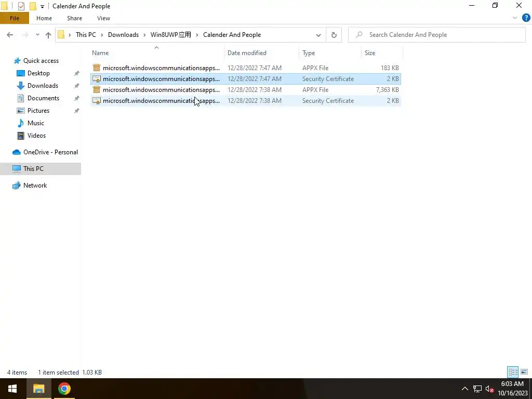Open Downloads in the navigation pane
The width and height of the screenshot is (532, 399).
43,86
